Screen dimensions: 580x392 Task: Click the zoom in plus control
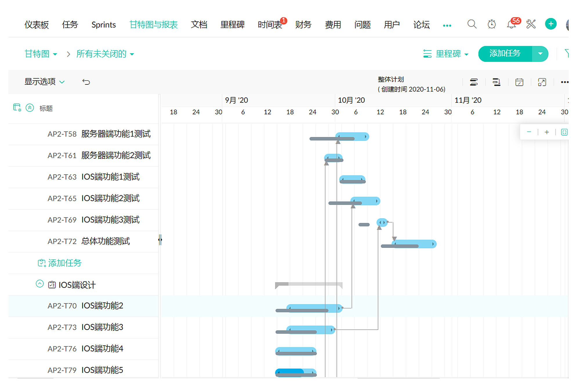coord(547,132)
